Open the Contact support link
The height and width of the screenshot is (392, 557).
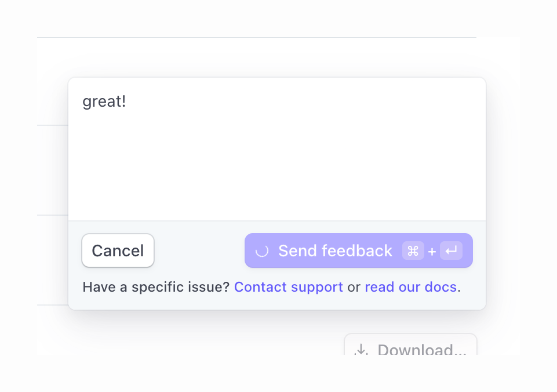288,286
